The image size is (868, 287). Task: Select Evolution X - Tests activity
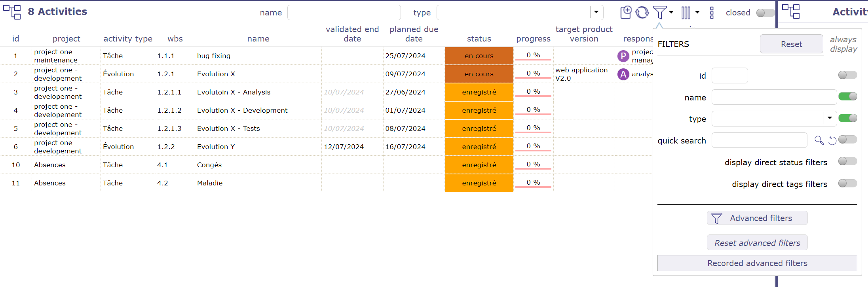(228, 128)
